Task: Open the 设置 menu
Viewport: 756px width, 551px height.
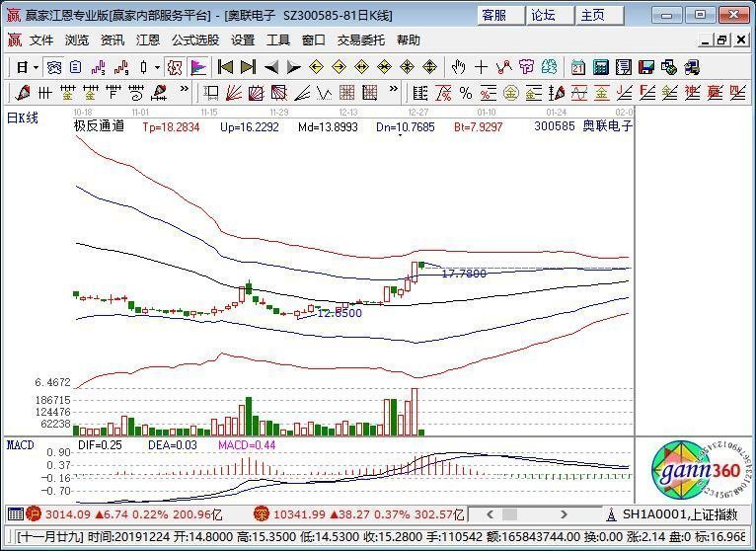Action: tap(243, 40)
